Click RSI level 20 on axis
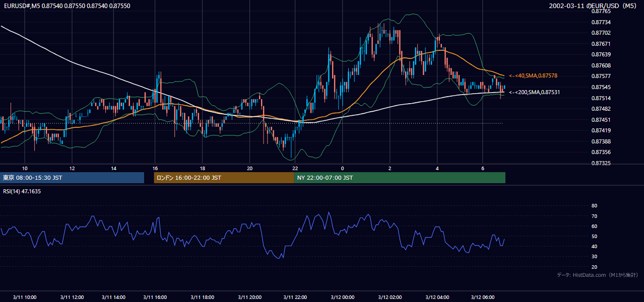The height and width of the screenshot is (302, 644). 594,267
